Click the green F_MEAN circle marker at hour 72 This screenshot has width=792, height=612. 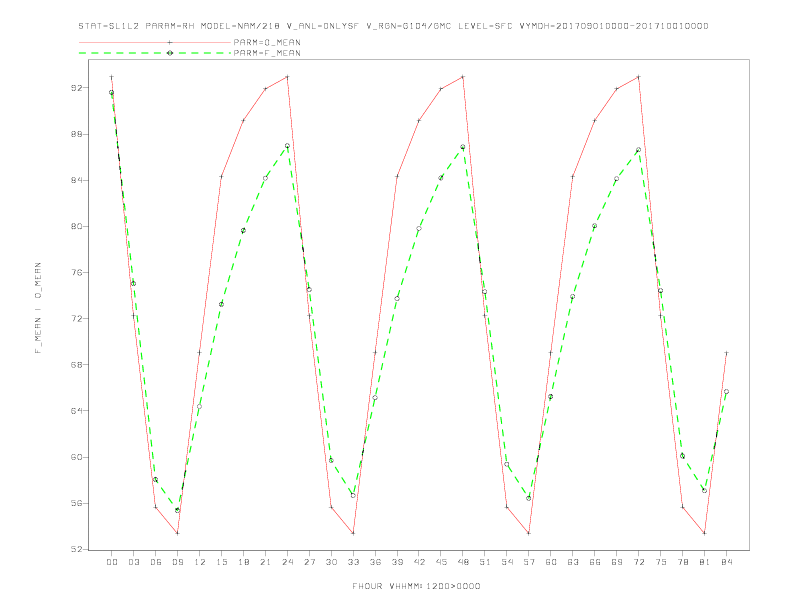click(x=639, y=150)
